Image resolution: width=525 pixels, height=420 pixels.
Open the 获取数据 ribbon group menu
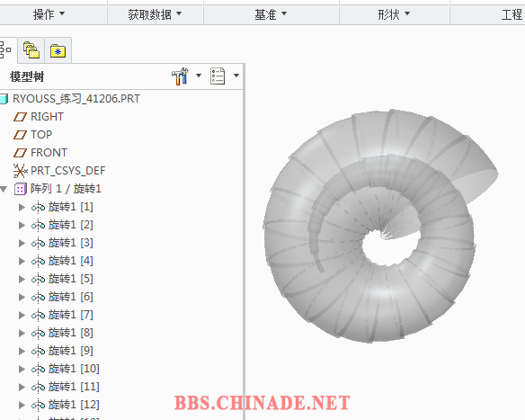[155, 14]
